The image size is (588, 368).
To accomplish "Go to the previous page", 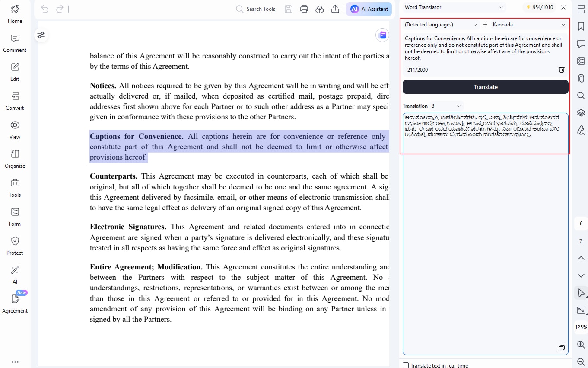I will coord(581,258).
